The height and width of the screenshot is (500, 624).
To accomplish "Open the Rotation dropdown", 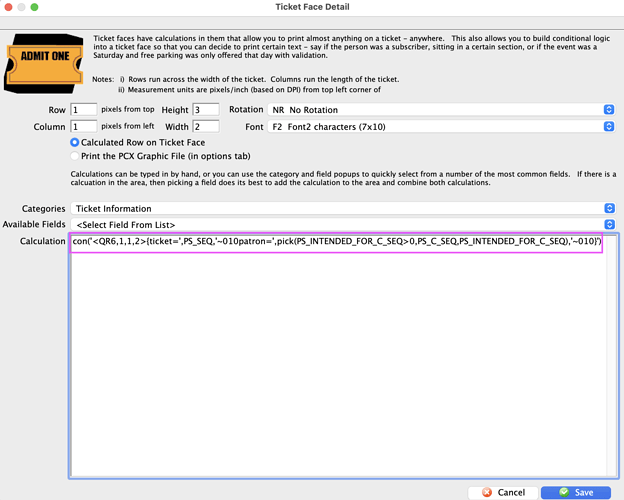I will point(441,109).
